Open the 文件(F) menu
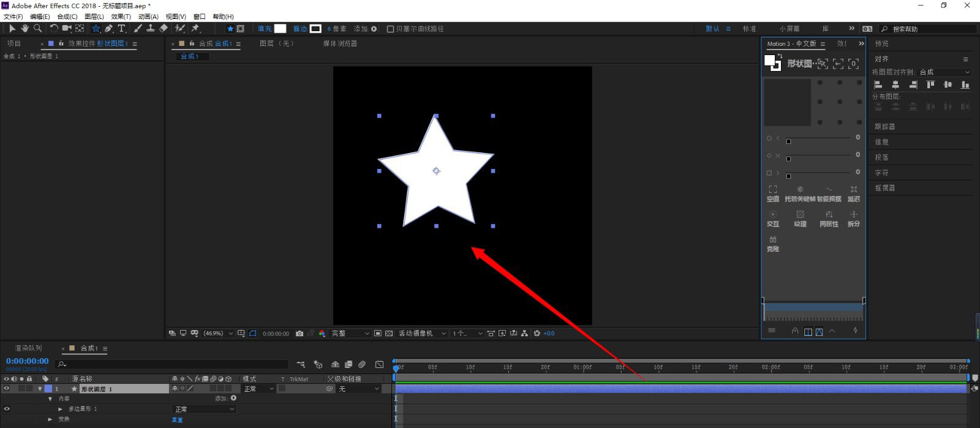This screenshot has width=980, height=428. (13, 17)
